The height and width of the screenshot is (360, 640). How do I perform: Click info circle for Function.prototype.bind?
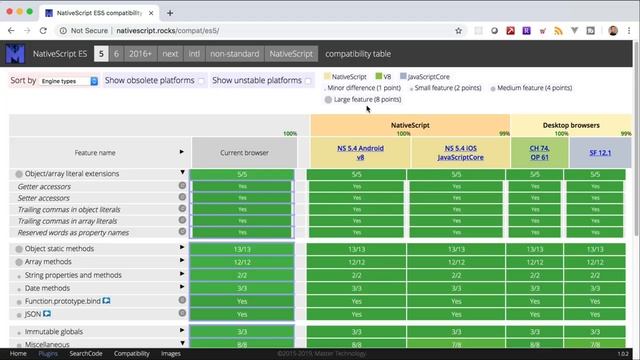(x=182, y=300)
